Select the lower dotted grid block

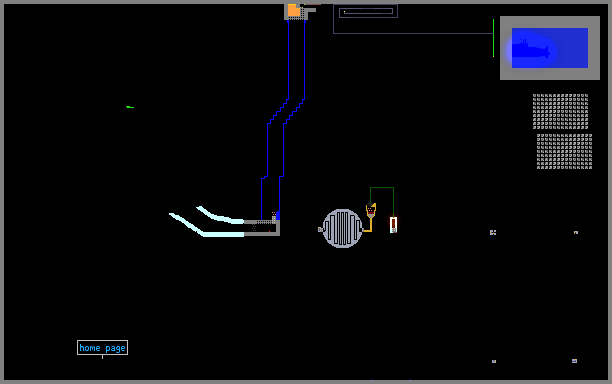564,151
